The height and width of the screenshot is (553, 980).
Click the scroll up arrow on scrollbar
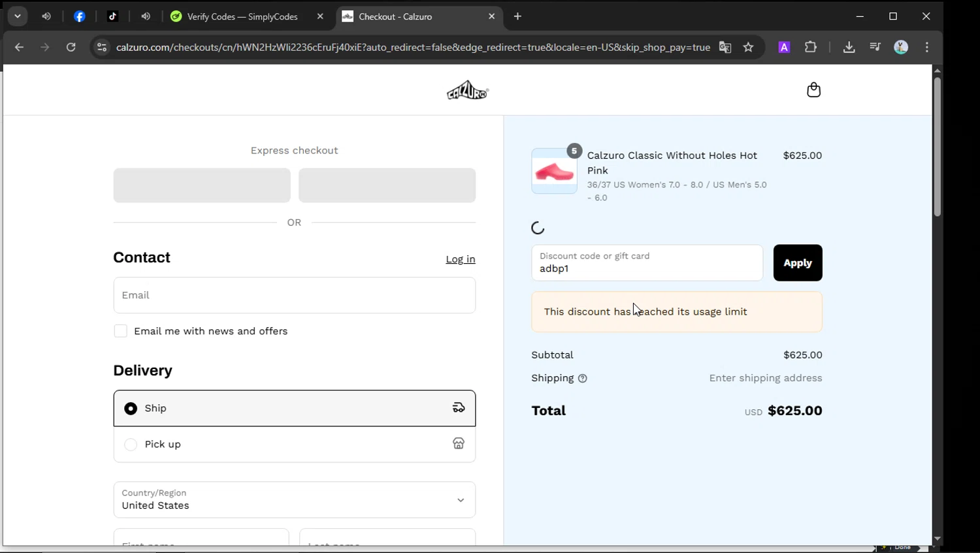click(938, 70)
